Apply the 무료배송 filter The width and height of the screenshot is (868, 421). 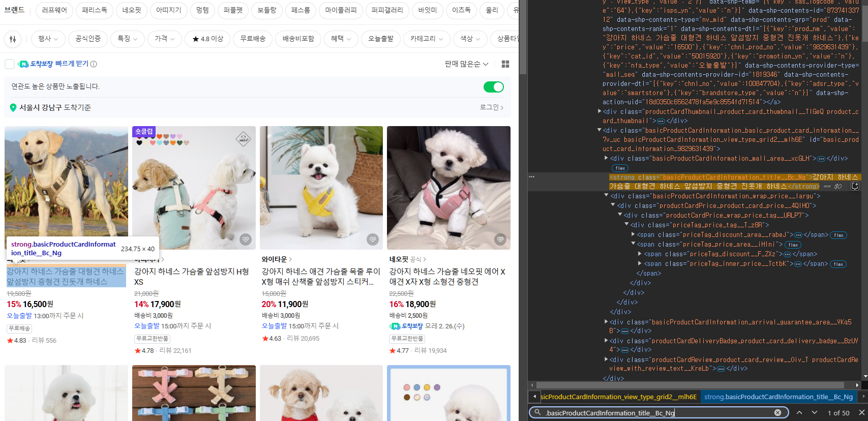[253, 39]
